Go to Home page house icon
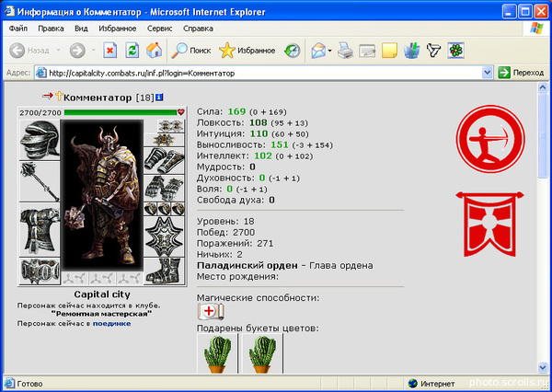Viewport: 552px width, 392px height. point(154,51)
